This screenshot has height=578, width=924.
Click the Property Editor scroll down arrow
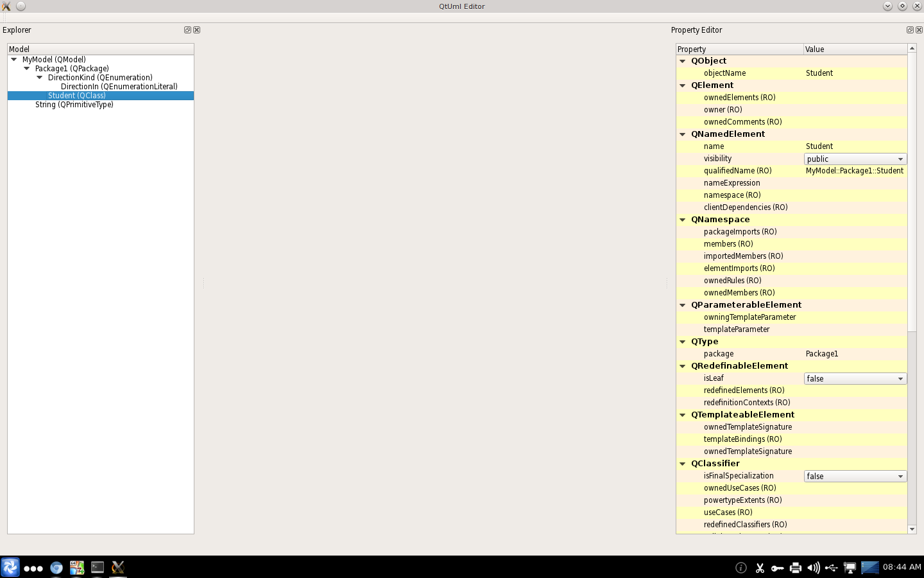pos(912,529)
